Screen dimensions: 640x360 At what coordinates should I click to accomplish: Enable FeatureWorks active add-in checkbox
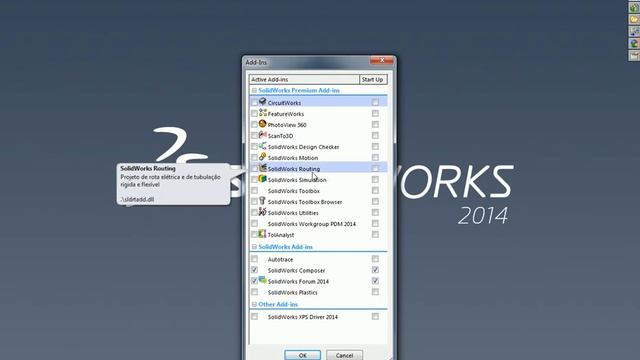[x=254, y=113]
